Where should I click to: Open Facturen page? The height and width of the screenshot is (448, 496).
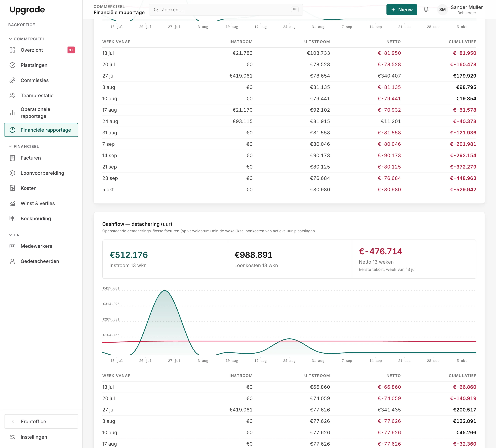click(41, 158)
